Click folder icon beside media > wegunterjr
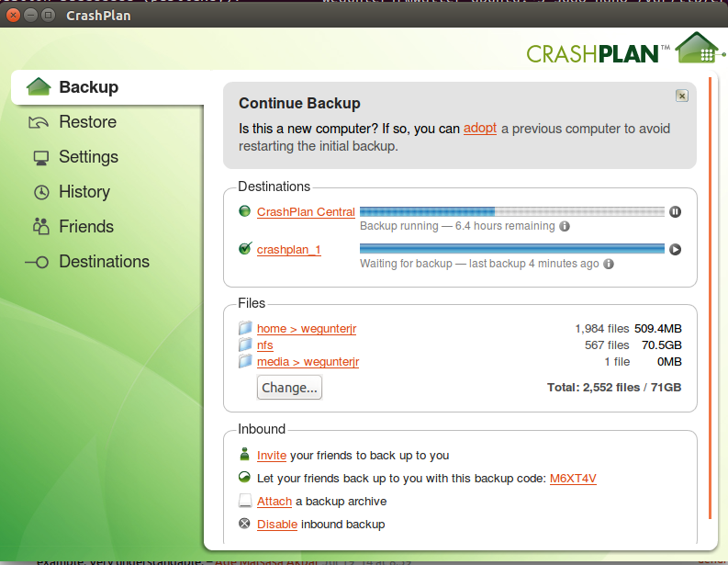Viewport: 728px width, 565px height. click(245, 361)
